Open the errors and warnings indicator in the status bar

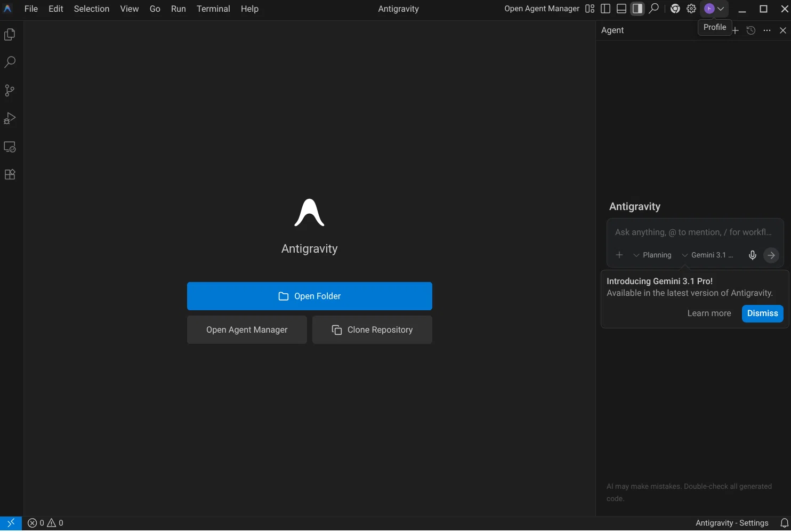coord(45,523)
